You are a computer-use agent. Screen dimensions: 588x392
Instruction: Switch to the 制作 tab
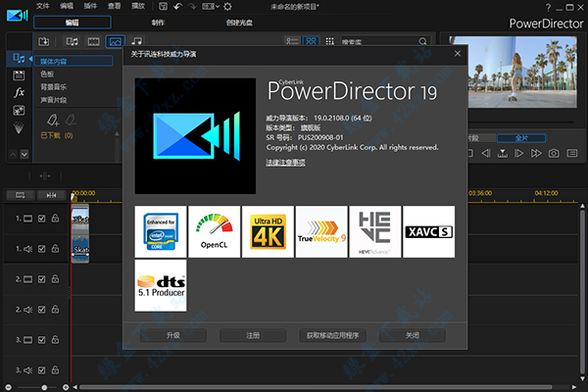[158, 23]
